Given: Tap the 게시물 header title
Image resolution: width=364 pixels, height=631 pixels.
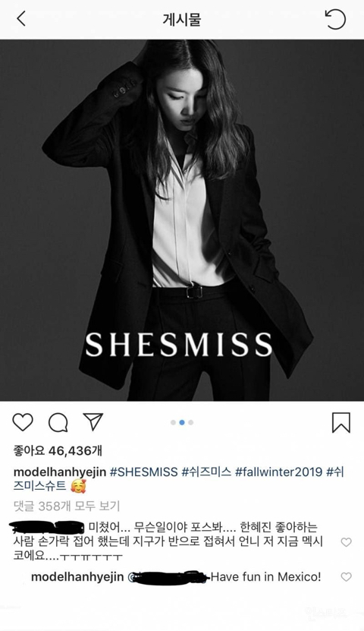Looking at the screenshot, I should click(181, 20).
